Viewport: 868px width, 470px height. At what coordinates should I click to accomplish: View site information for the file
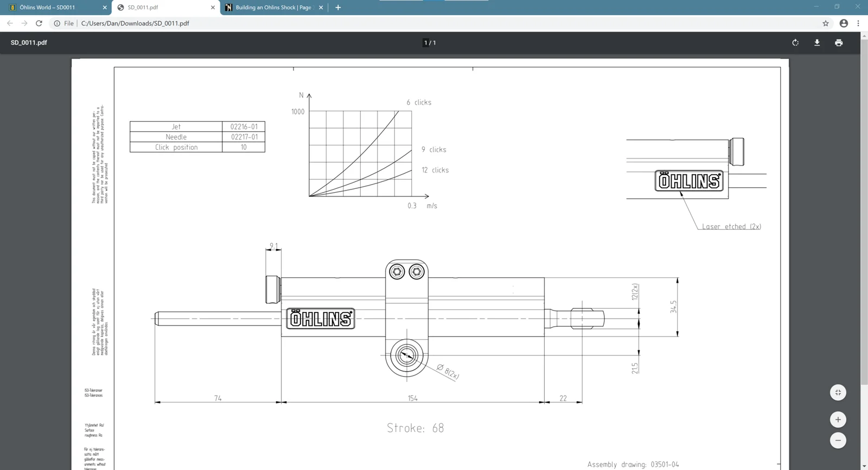57,23
